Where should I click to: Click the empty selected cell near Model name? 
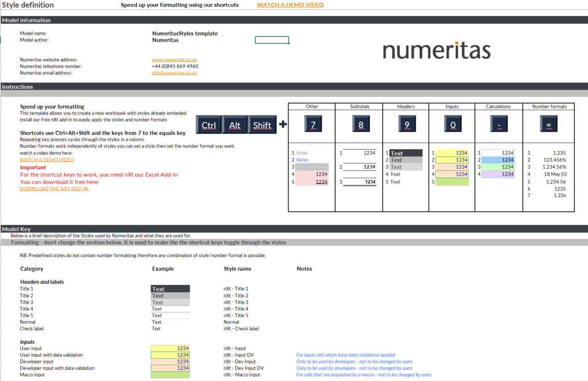[272, 40]
